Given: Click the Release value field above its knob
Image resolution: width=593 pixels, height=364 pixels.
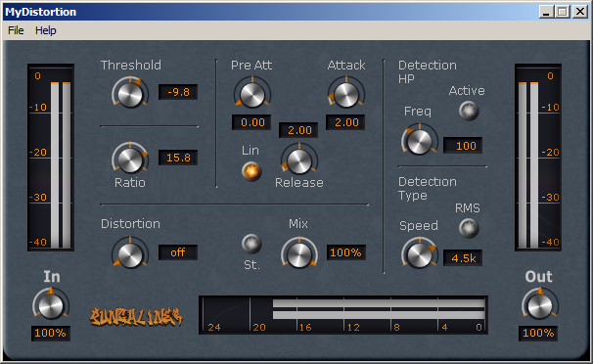Looking at the screenshot, I should coord(298,130).
